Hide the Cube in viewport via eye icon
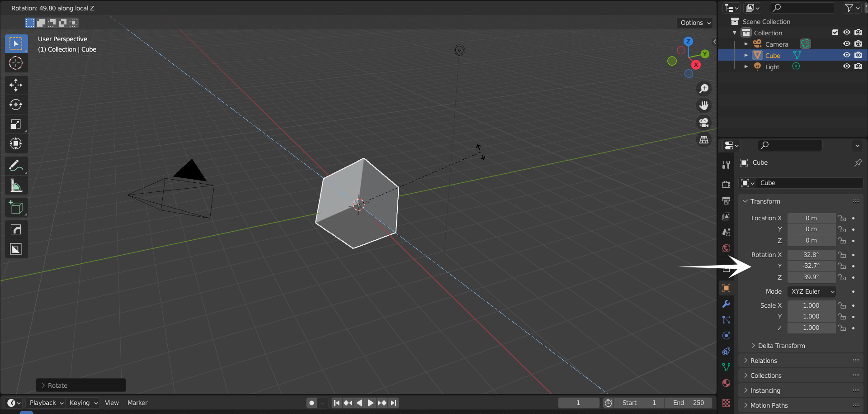This screenshot has width=868, height=414. click(x=847, y=55)
